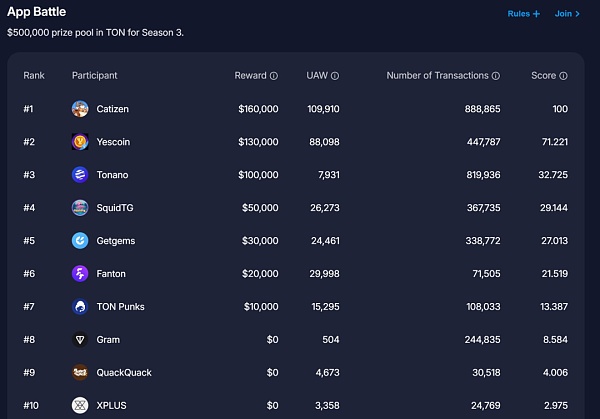Screen dimensions: 600x419
Task: Click the TON Punks app icon
Action: [x=80, y=306]
